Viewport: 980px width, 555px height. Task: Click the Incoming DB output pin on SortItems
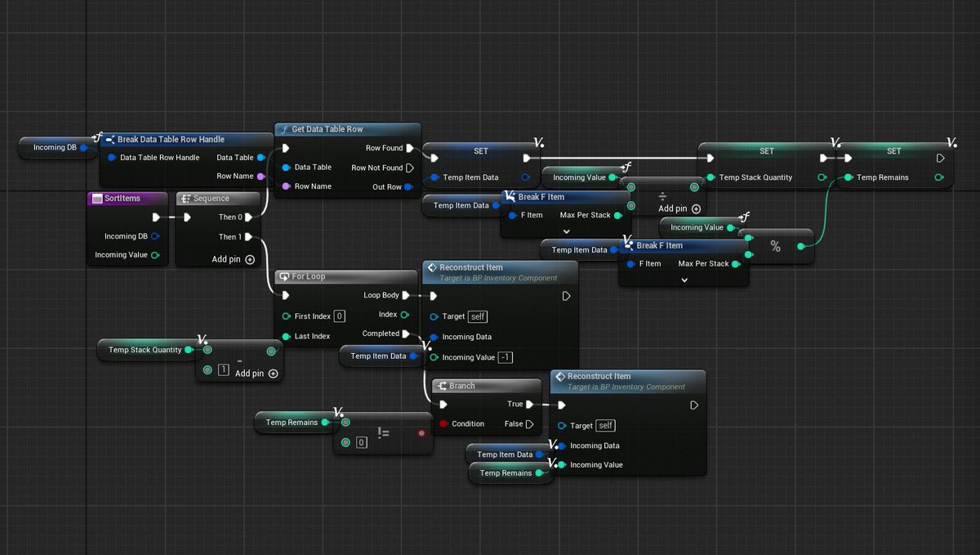coord(155,236)
